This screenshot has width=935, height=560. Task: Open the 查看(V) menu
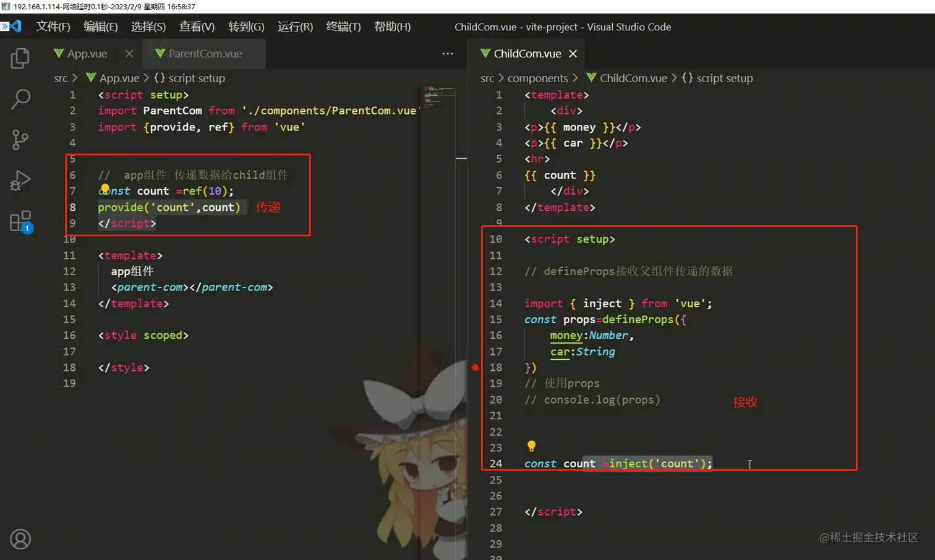197,27
